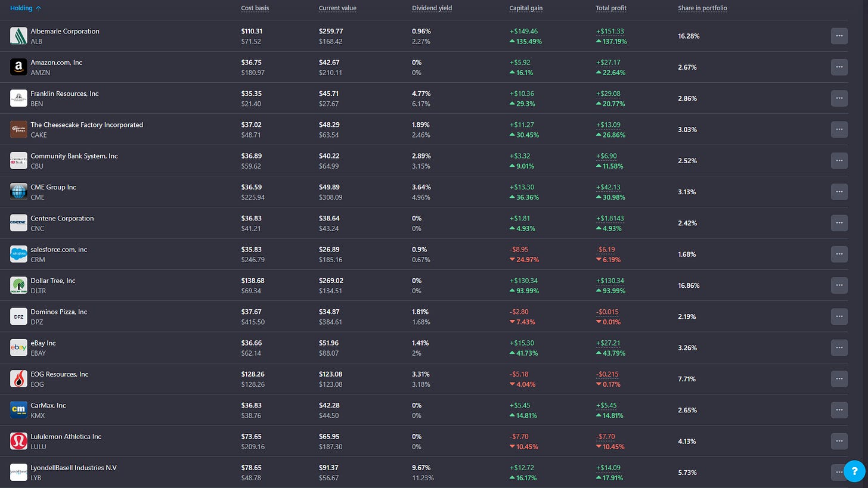Viewport: 868px width, 488px height.
Task: Open the more options menu for Albemarle Corporation
Action: [839, 36]
